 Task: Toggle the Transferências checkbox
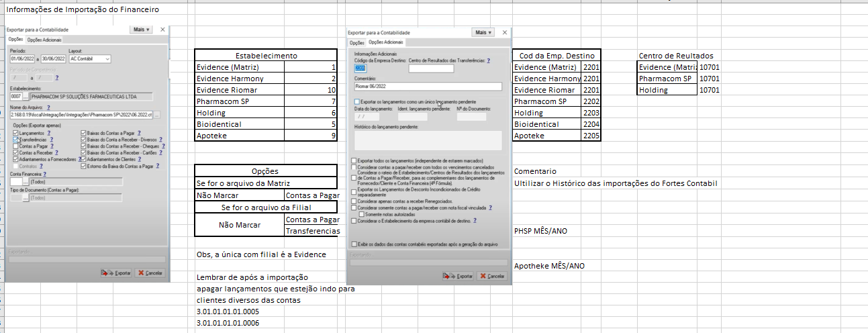pyautogui.click(x=15, y=139)
